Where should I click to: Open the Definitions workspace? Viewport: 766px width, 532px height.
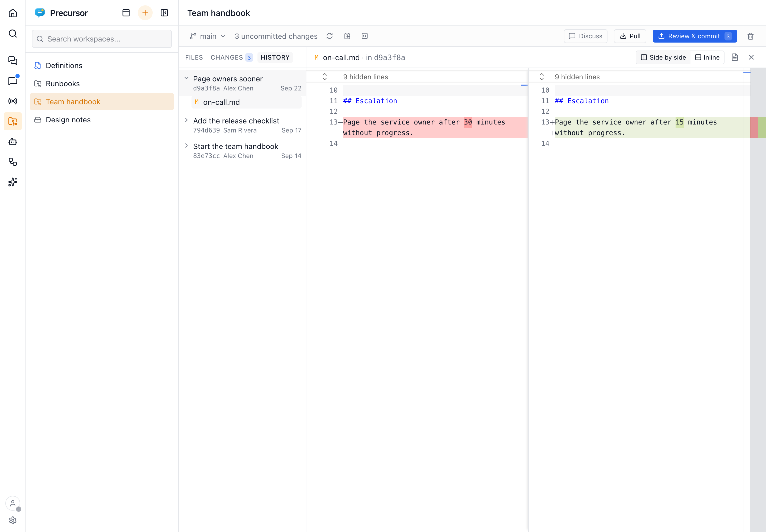click(x=102, y=66)
